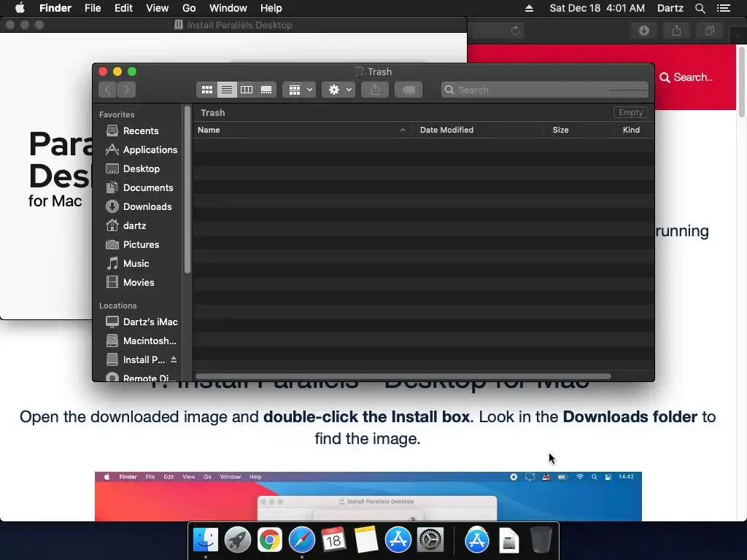Click the Search.. field on the red webpage header
This screenshot has width=747, height=560.
pyautogui.click(x=686, y=77)
